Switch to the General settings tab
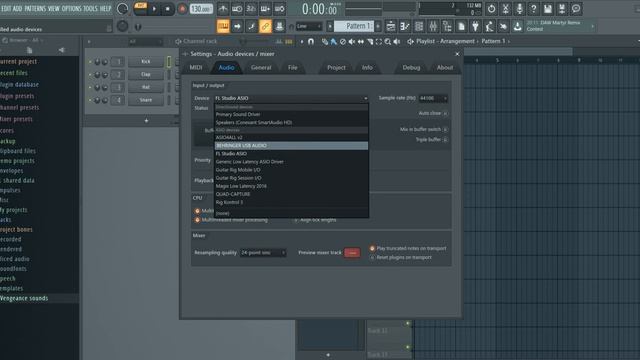640x360 pixels. [x=261, y=68]
